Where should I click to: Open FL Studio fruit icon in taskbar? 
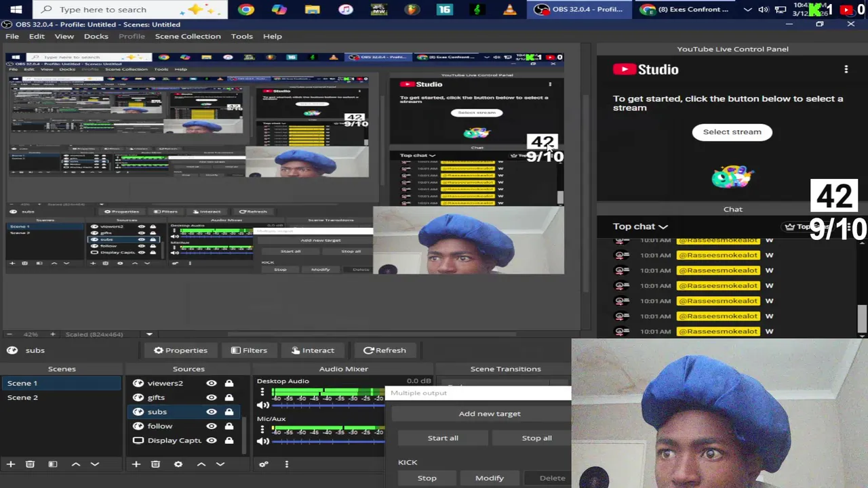tap(412, 9)
